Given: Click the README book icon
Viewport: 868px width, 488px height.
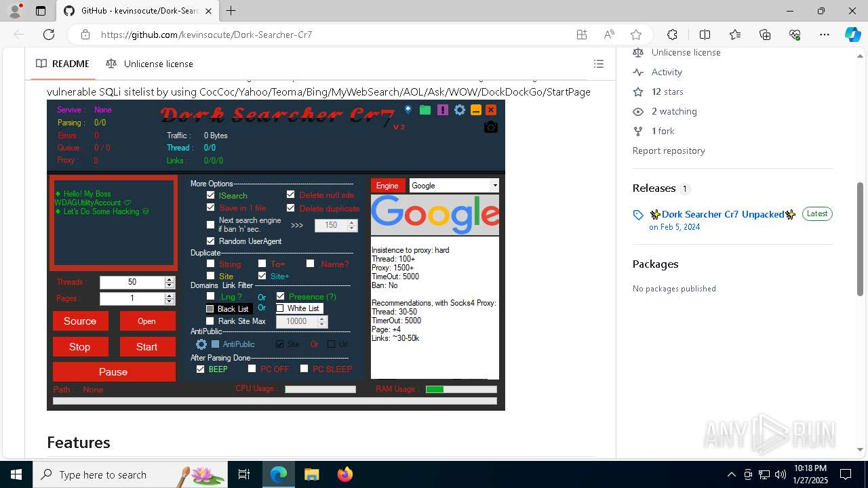Looking at the screenshot, I should point(41,64).
